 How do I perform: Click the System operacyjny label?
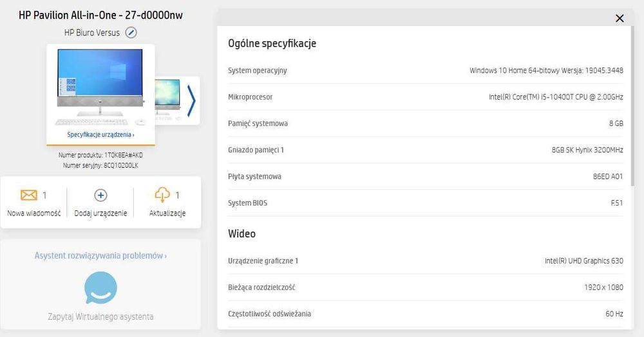[x=258, y=71]
